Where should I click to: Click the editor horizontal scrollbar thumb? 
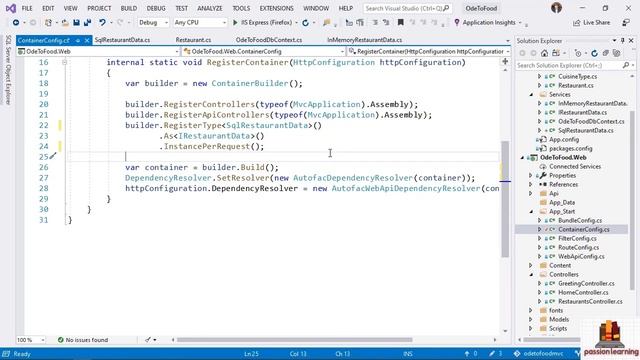[295, 340]
